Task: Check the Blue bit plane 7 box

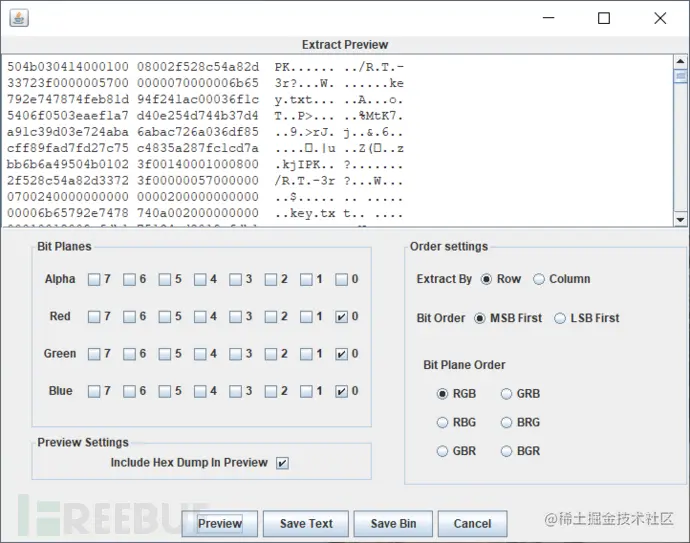Action: [x=94, y=391]
